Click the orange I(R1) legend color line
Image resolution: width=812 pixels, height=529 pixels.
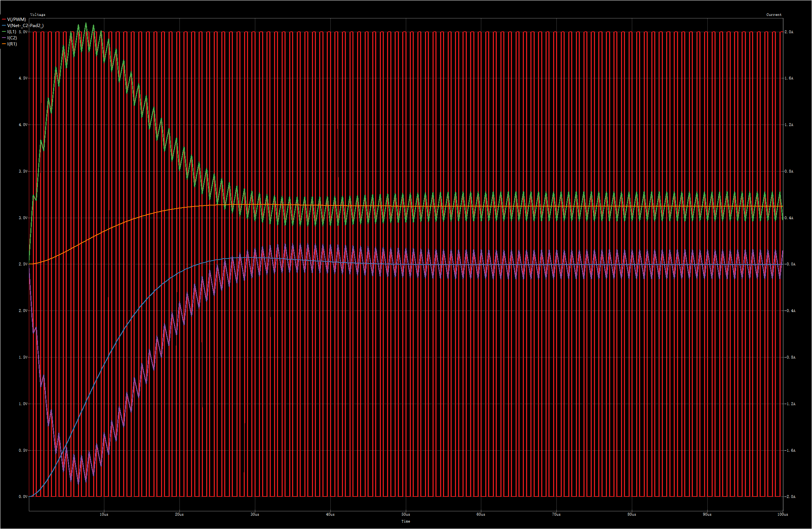[4, 44]
